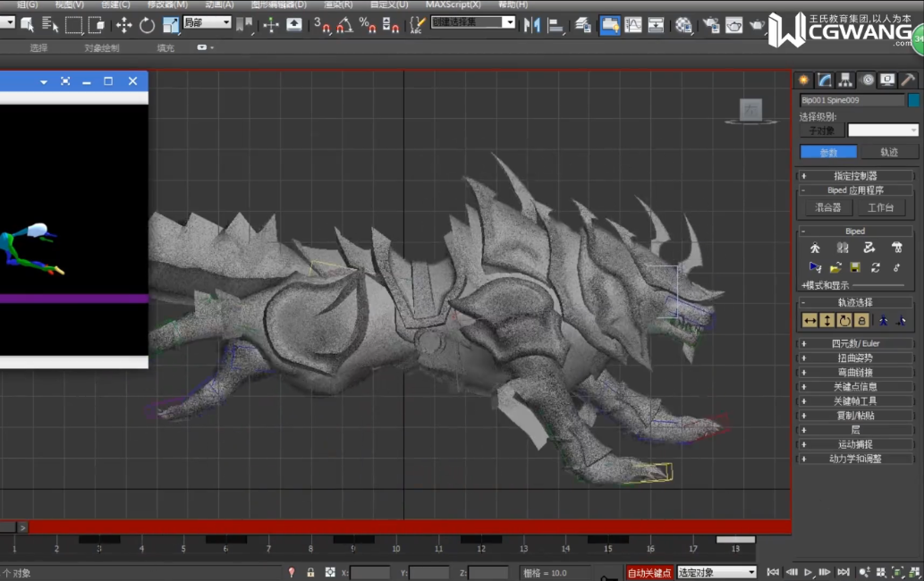Open the Curve Editor from toolbar
The width and height of the screenshot is (924, 581).
pos(633,25)
